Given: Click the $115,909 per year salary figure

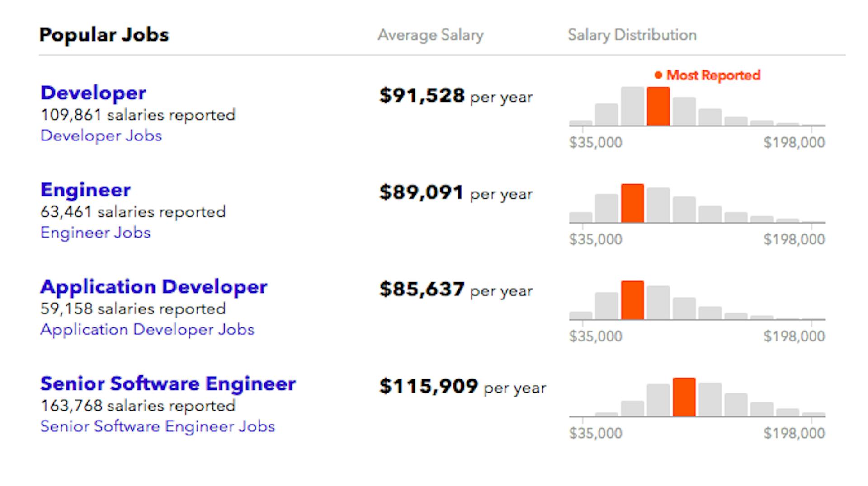Looking at the screenshot, I should pyautogui.click(x=462, y=387).
